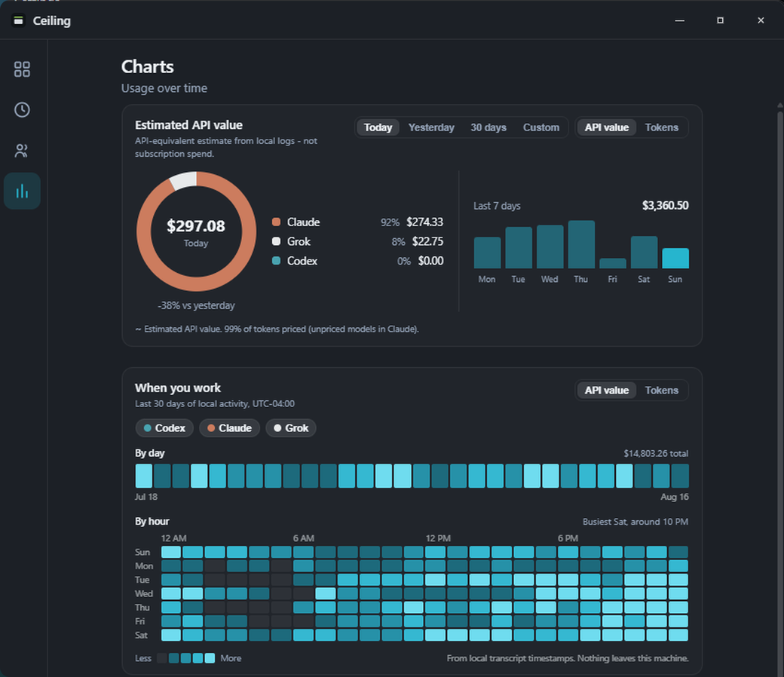The height and width of the screenshot is (677, 784).
Task: Click the Grok legend color dot
Action: coord(276,241)
